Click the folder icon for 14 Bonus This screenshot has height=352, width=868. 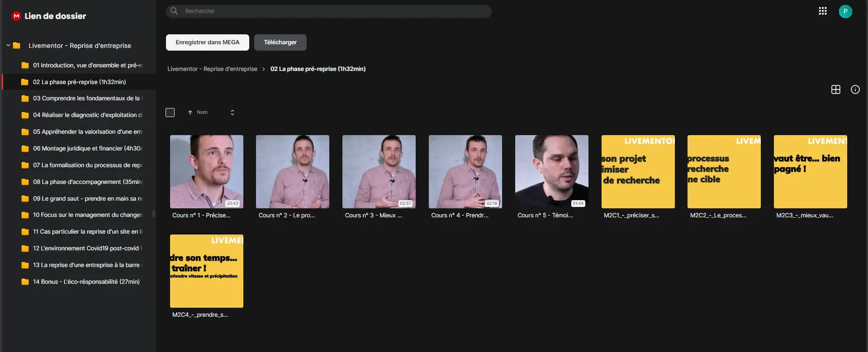click(x=25, y=282)
